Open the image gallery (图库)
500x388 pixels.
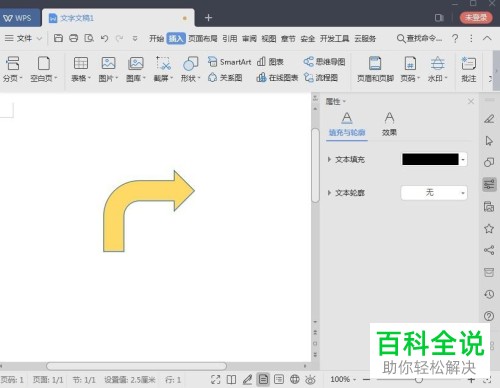point(136,69)
